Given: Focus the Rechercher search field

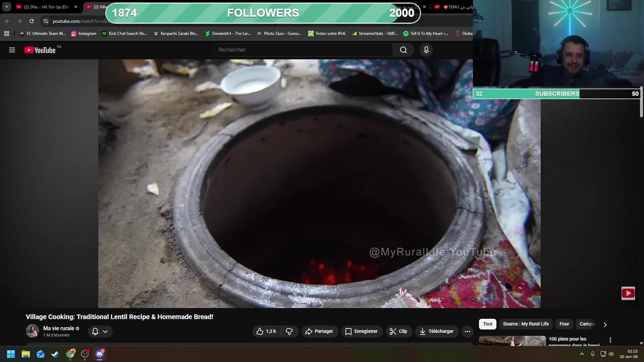Looking at the screenshot, I should pyautogui.click(x=303, y=50).
